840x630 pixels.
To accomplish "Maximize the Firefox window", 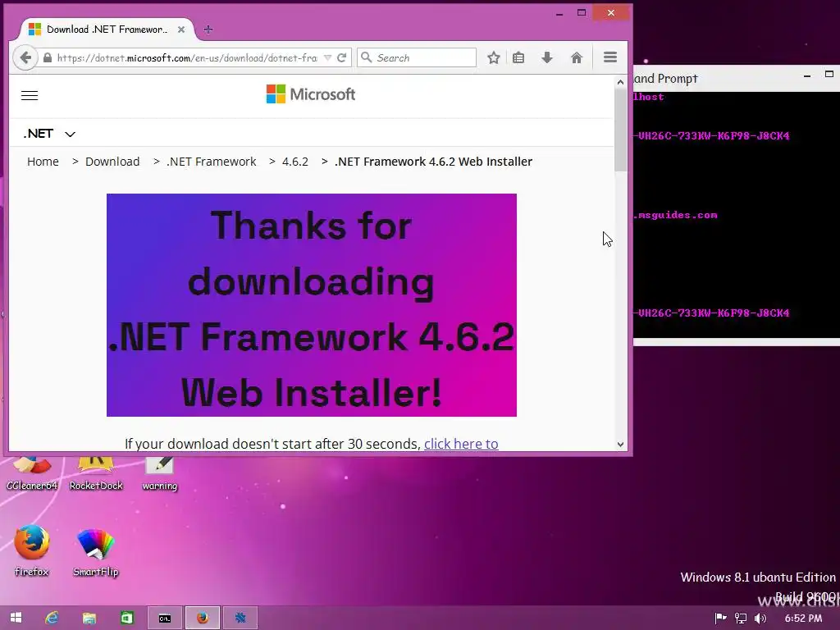I will (582, 13).
